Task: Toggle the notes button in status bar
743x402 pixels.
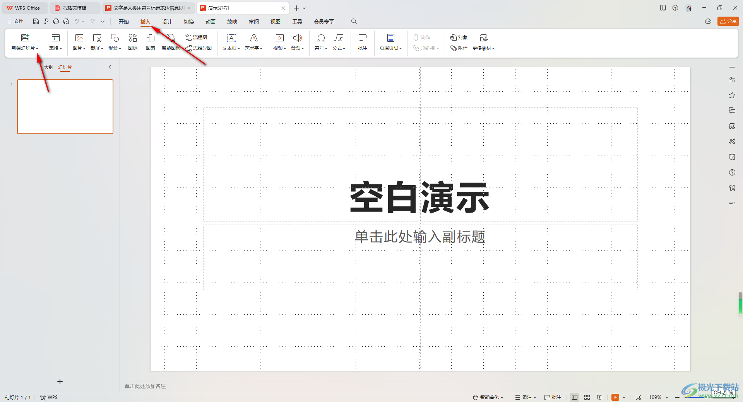Action: pyautogui.click(x=525, y=397)
